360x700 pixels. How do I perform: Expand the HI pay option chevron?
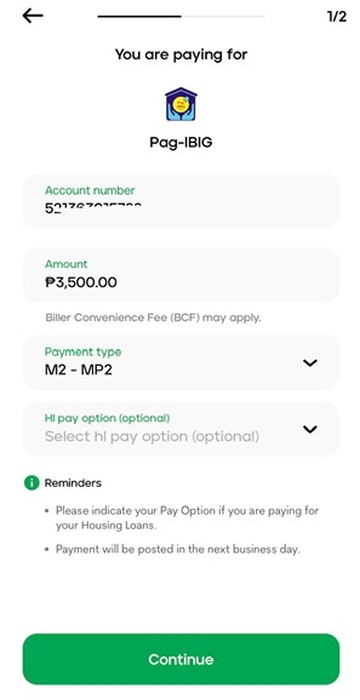310,429
